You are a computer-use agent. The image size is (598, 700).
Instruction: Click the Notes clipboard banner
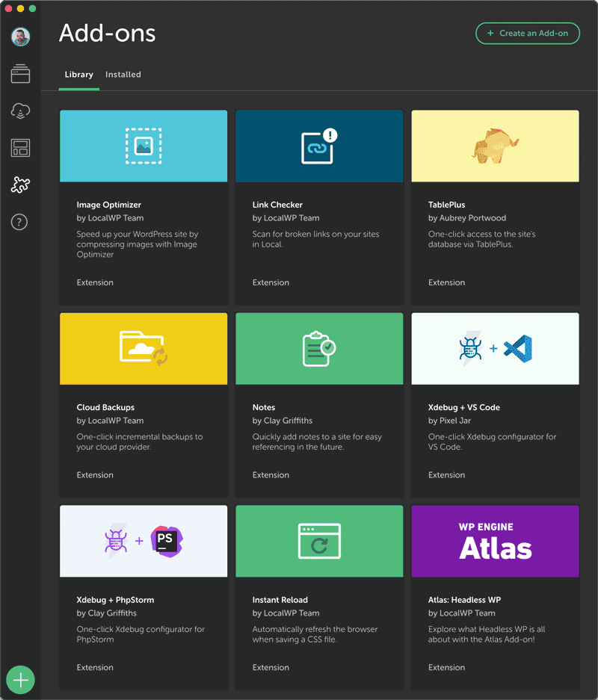coord(319,349)
